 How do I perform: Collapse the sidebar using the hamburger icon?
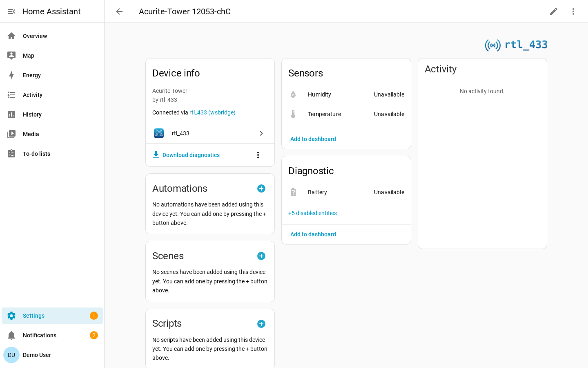point(11,11)
